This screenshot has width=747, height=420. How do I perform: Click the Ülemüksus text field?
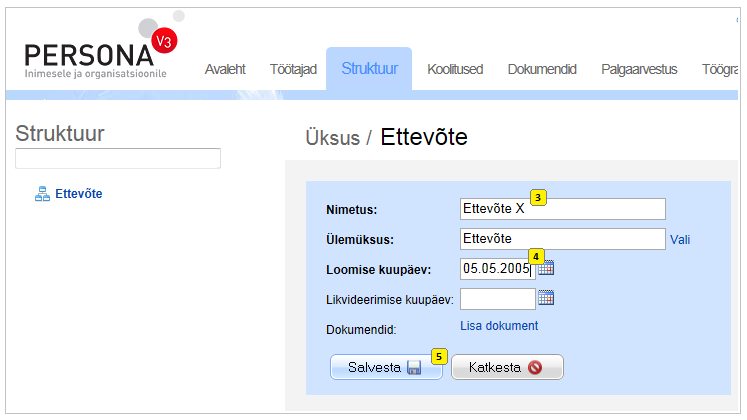click(x=561, y=239)
